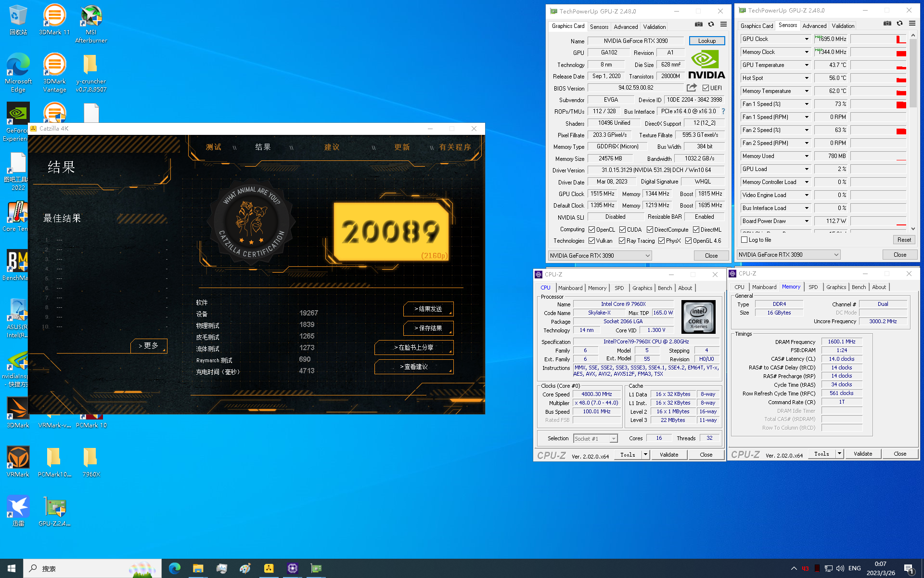
Task: Open Mainboard tab in CPU-Z CPU window
Action: tap(570, 288)
